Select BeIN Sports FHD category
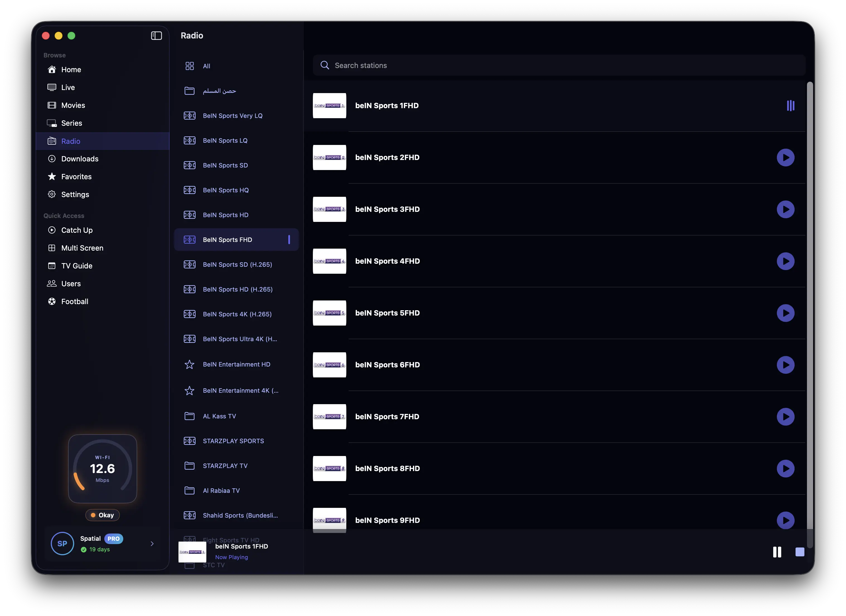846x616 pixels. pos(236,240)
